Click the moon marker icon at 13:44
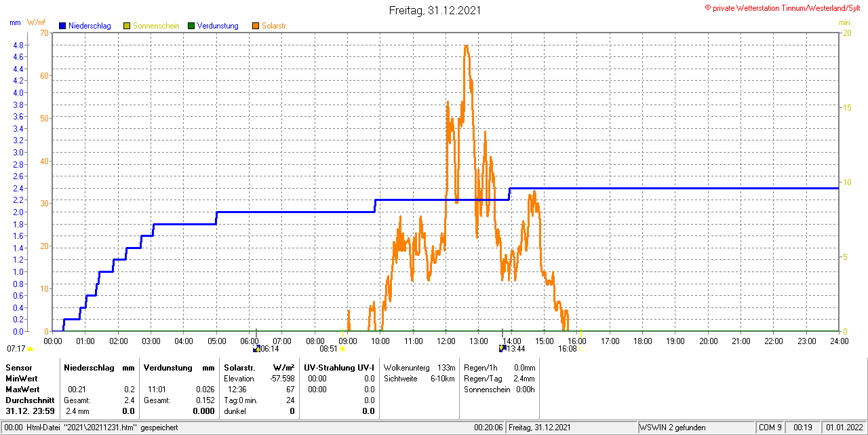The image size is (868, 435). coord(502,348)
